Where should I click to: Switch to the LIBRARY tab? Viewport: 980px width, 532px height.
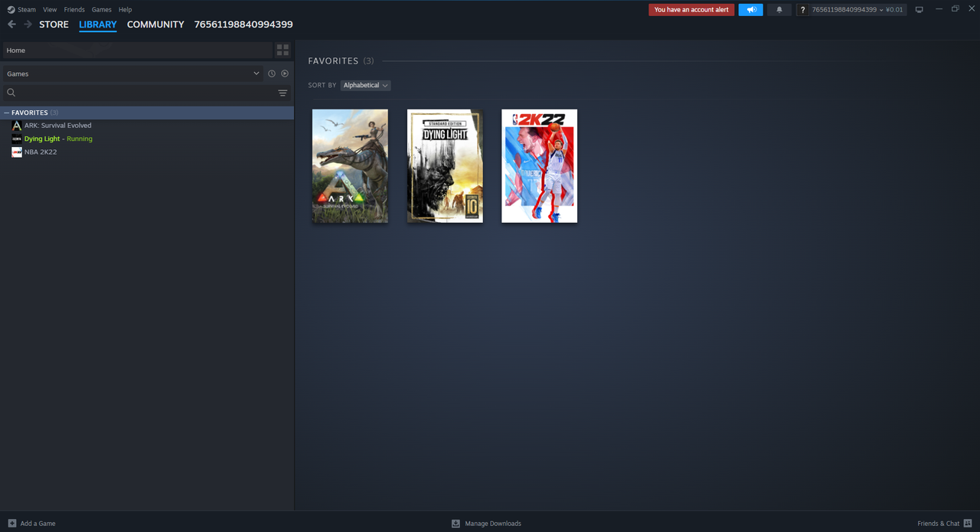(98, 24)
